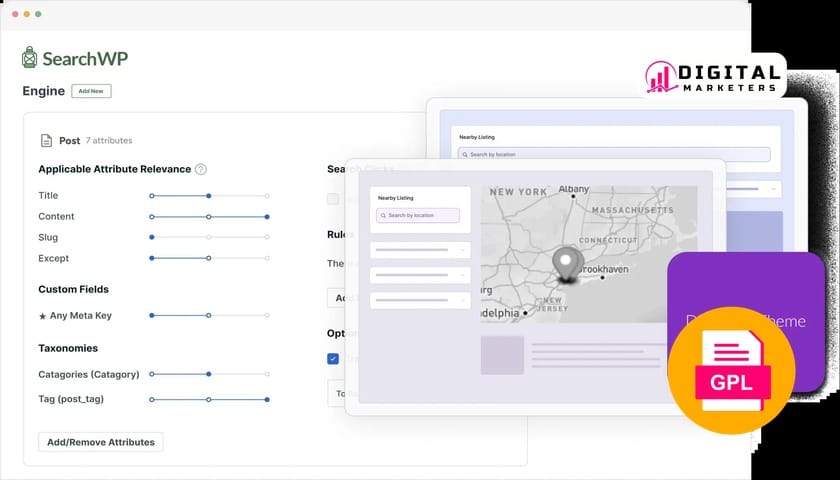
Task: Tick the unchecked checkbox under the Search heading
Action: click(x=333, y=199)
